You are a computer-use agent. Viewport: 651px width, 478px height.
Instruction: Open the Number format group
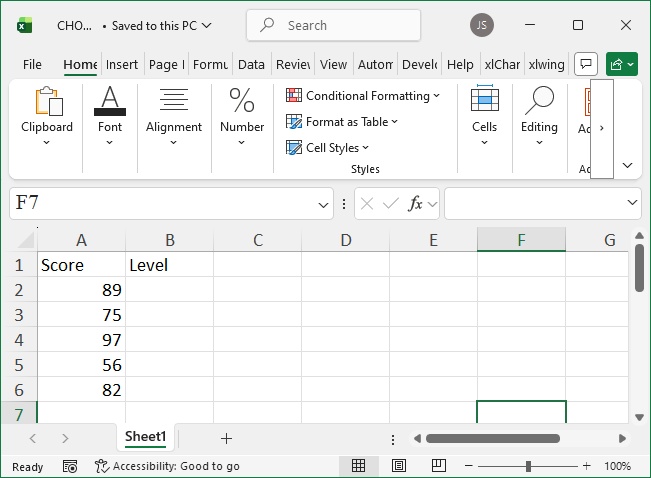click(242, 116)
